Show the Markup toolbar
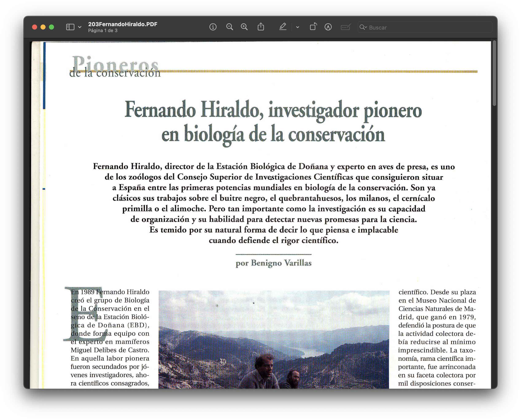The height and width of the screenshot is (420, 521). click(328, 27)
